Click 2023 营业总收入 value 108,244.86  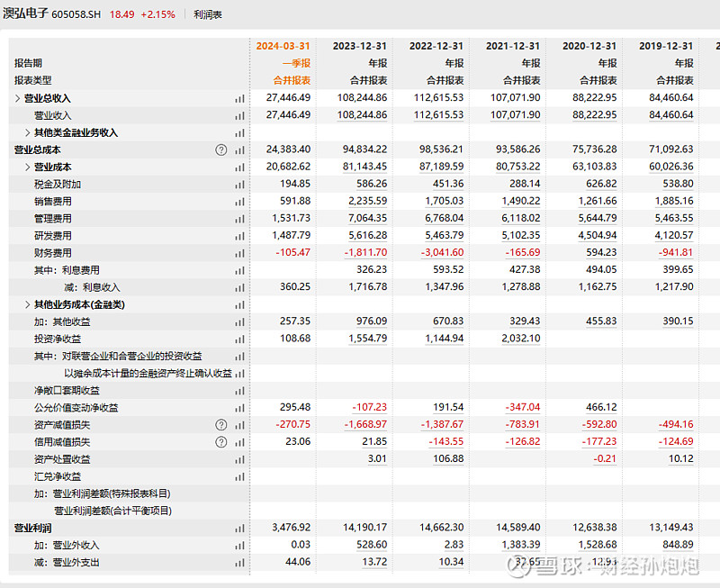click(363, 98)
